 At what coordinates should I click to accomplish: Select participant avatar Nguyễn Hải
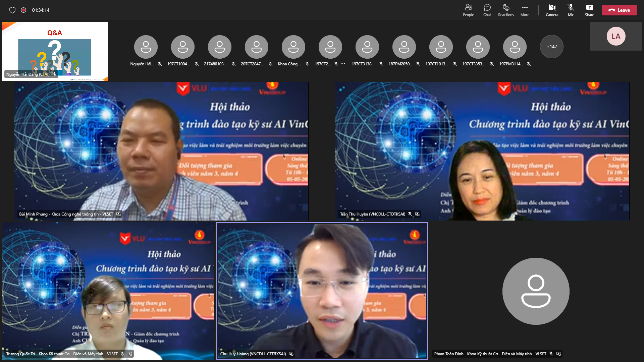(x=146, y=47)
